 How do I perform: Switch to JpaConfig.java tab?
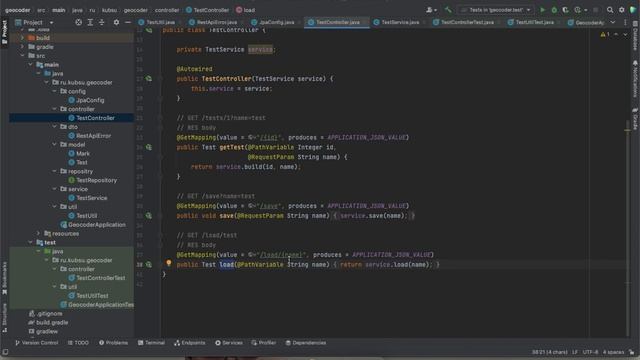tap(273, 22)
